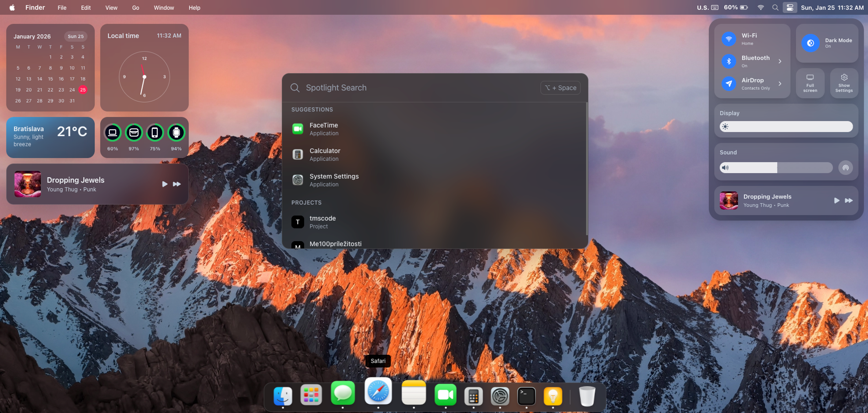Viewport: 868px width, 413px height.
Task: Click the AirPlay audio output icon
Action: [845, 168]
